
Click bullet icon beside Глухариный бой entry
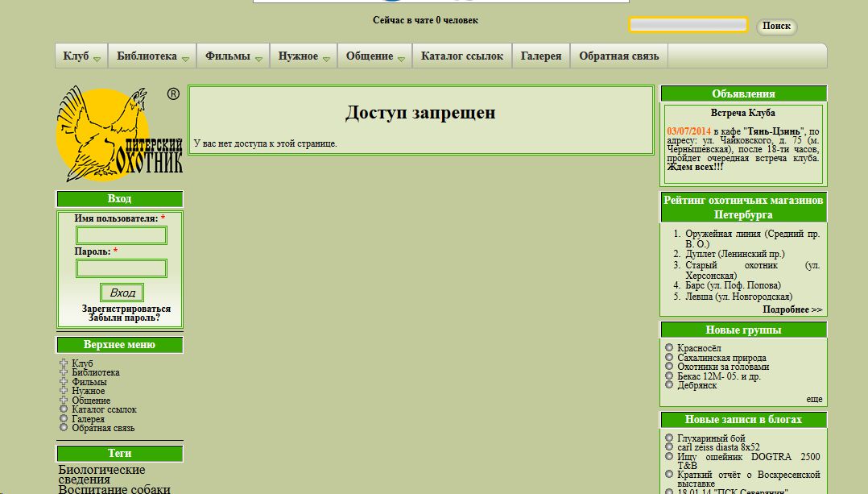[669, 438]
